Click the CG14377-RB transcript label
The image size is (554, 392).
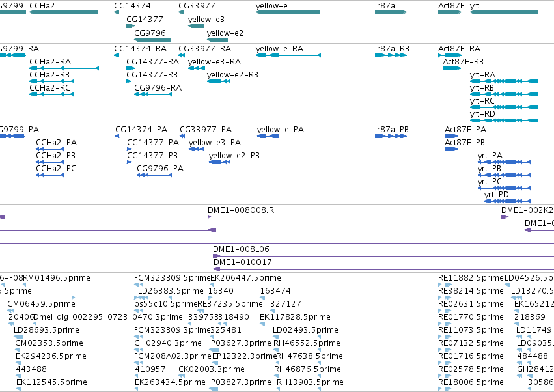(x=152, y=75)
